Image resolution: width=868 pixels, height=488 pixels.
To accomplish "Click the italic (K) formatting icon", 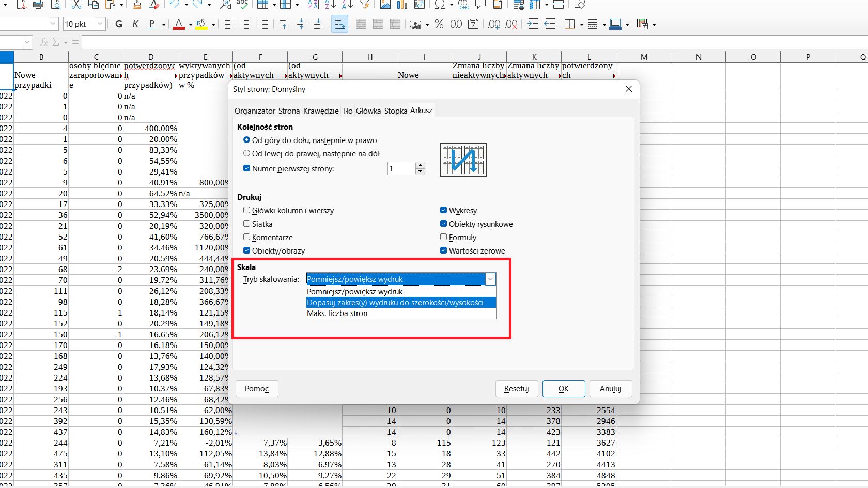I will (x=135, y=24).
